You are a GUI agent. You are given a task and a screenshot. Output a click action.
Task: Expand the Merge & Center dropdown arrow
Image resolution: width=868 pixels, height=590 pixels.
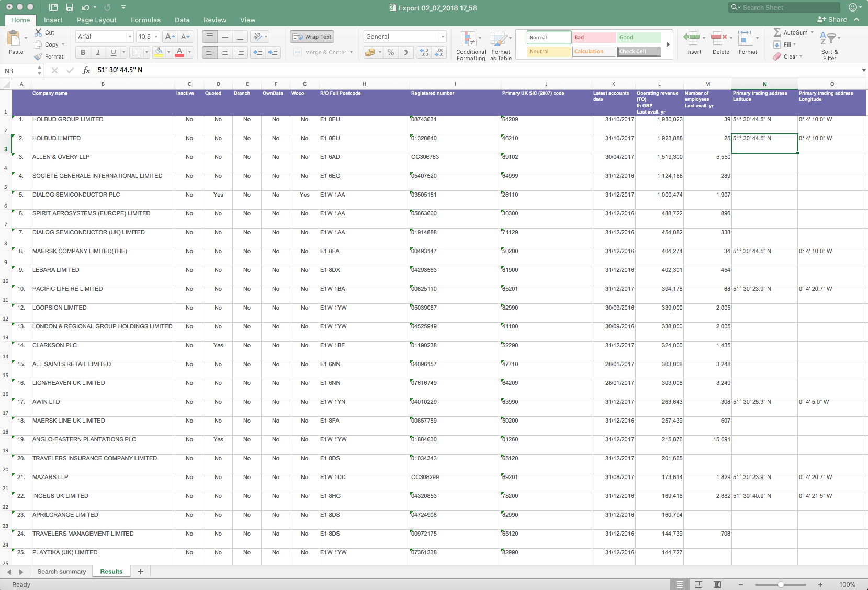(351, 52)
